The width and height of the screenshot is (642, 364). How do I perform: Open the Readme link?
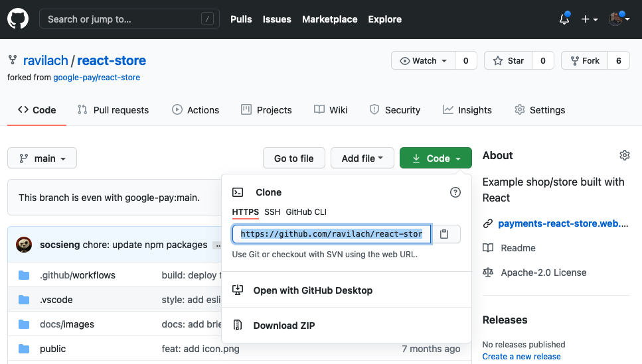click(x=518, y=248)
